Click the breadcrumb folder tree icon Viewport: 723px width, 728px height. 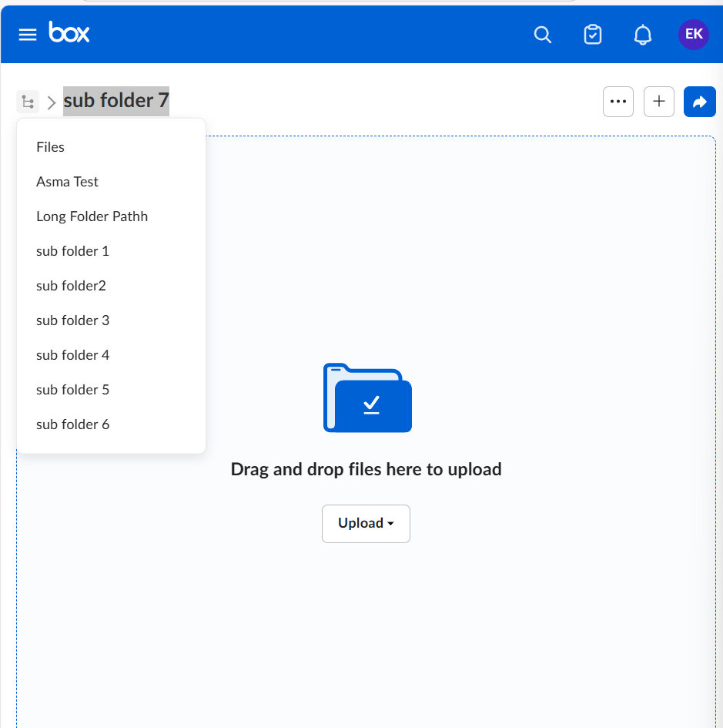tap(28, 101)
